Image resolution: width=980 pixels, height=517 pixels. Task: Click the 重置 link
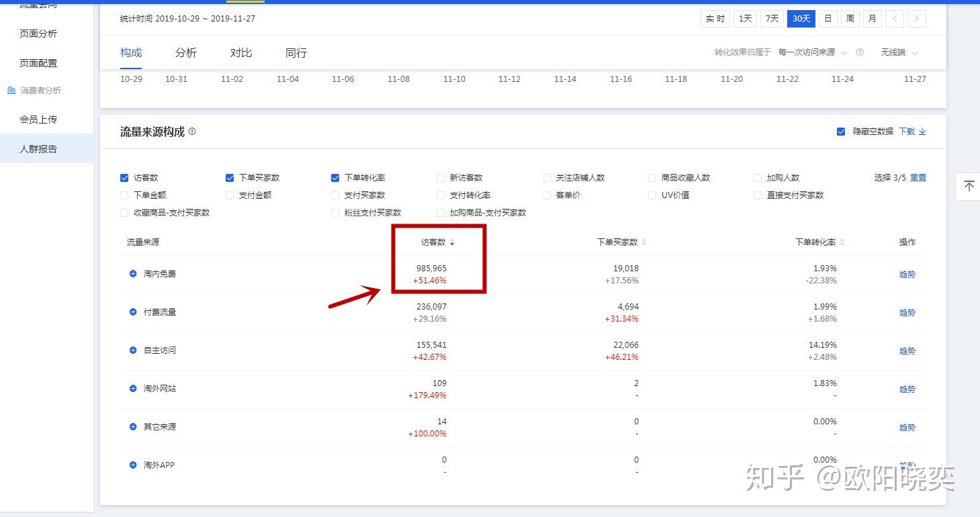click(x=918, y=178)
